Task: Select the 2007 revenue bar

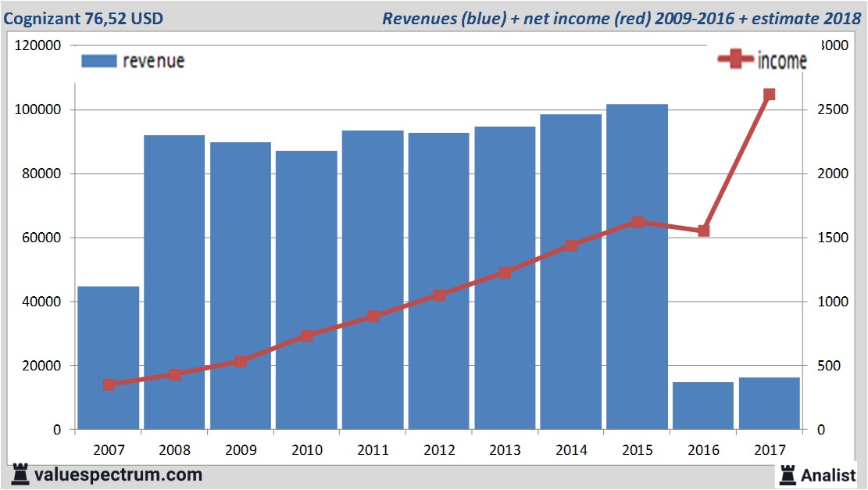Action: pyautogui.click(x=108, y=358)
